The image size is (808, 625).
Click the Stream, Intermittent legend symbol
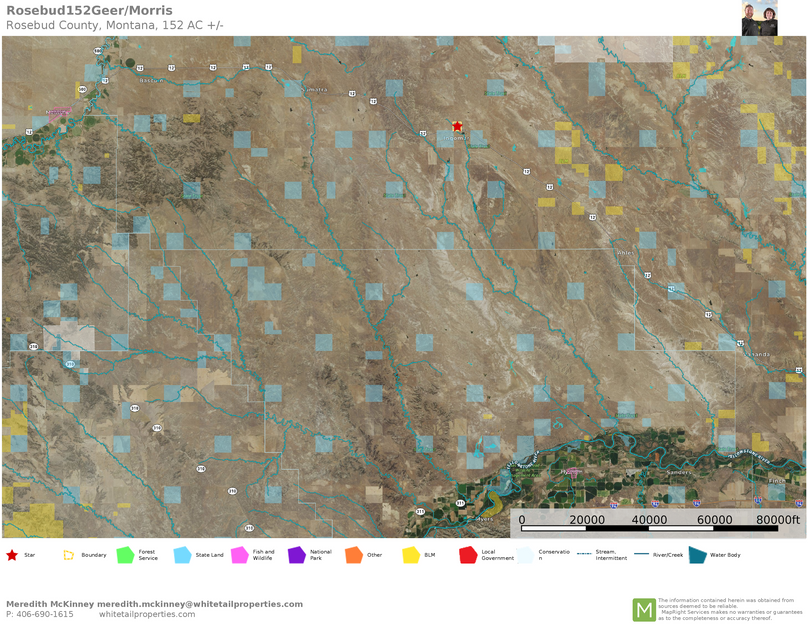click(x=584, y=553)
